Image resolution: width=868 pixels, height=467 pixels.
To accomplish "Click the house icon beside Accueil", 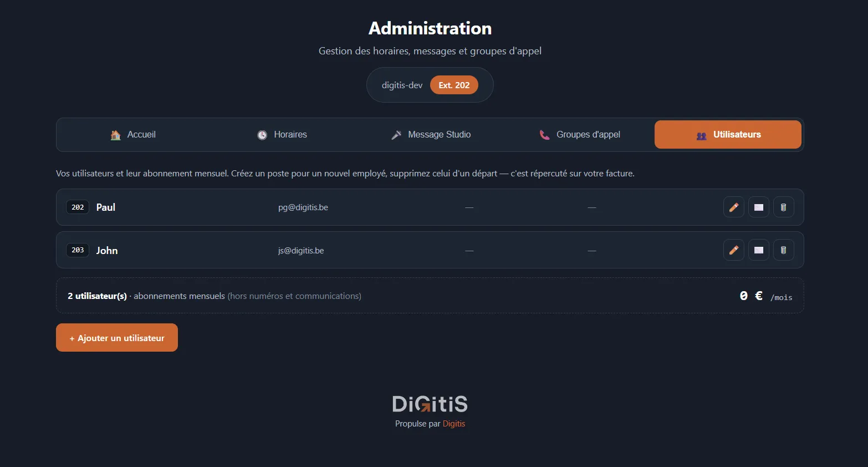I will point(115,135).
